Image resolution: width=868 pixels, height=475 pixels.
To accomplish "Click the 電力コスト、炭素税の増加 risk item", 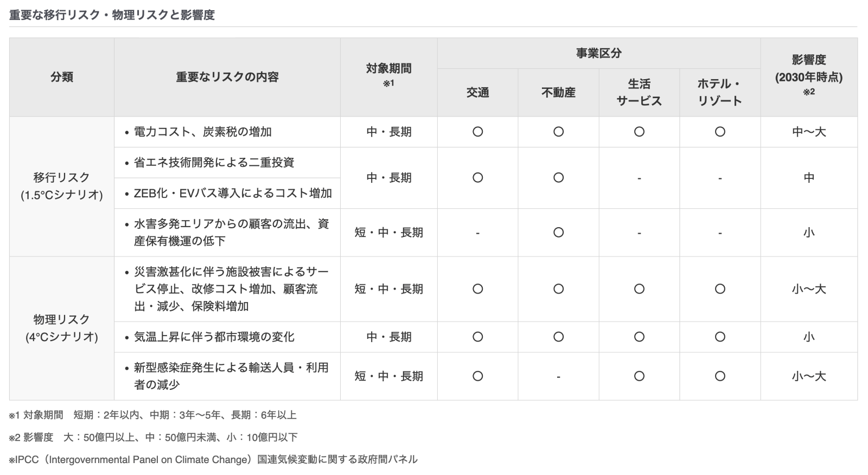I will click(x=202, y=132).
